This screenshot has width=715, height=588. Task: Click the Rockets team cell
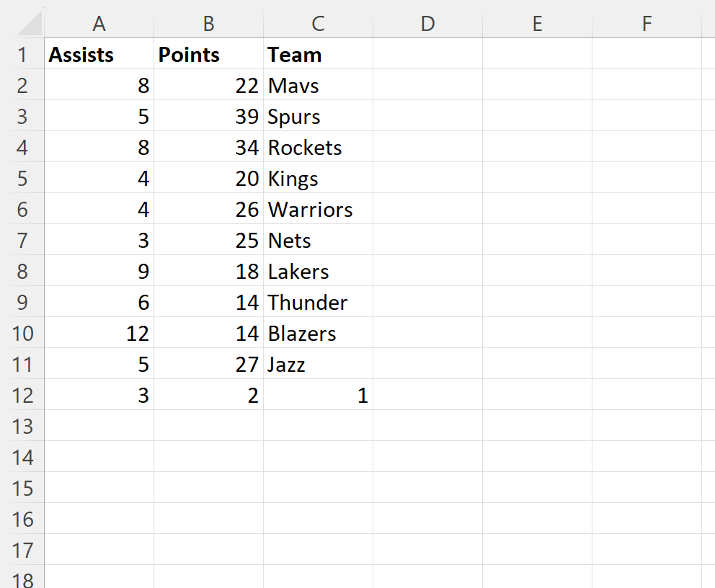click(318, 148)
